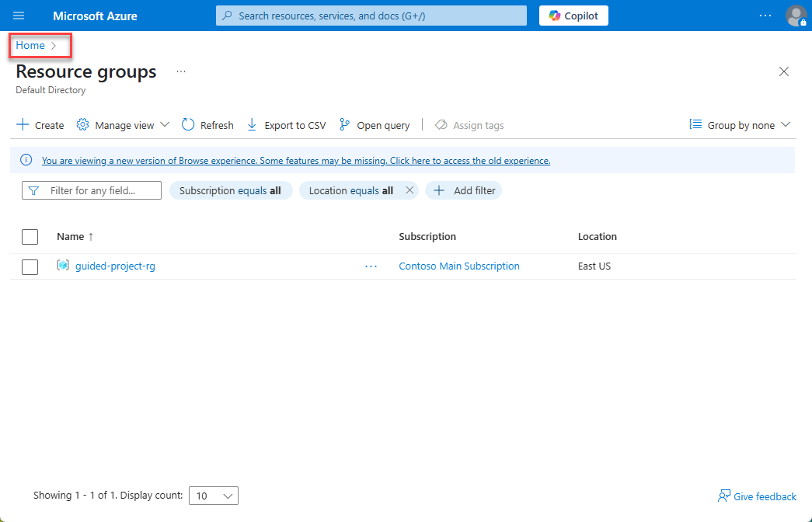Click Open query

click(375, 125)
